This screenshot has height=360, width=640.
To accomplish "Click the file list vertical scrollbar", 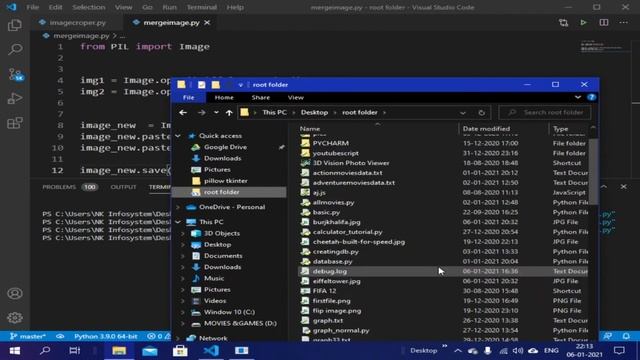I will click(x=593, y=171).
